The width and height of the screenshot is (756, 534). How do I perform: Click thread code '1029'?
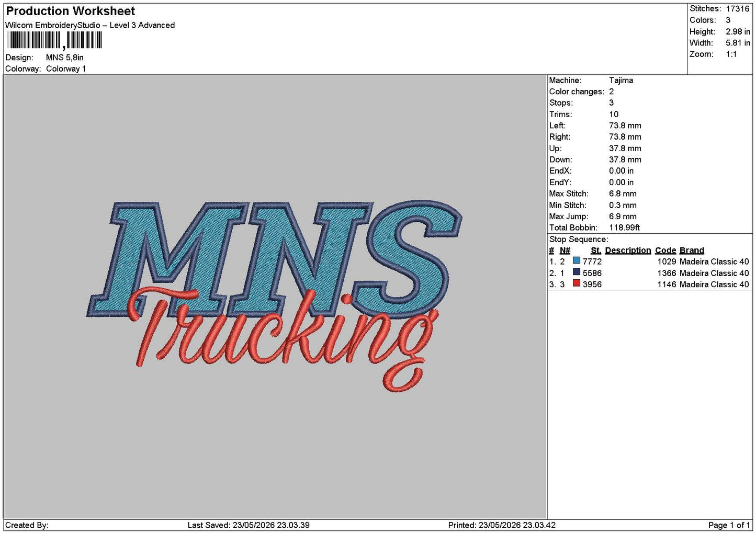pyautogui.click(x=667, y=262)
